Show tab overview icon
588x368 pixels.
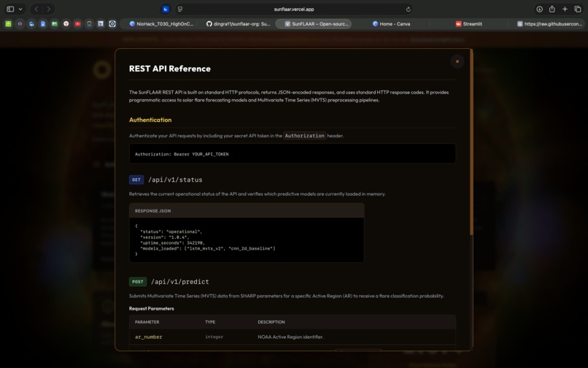(x=578, y=9)
